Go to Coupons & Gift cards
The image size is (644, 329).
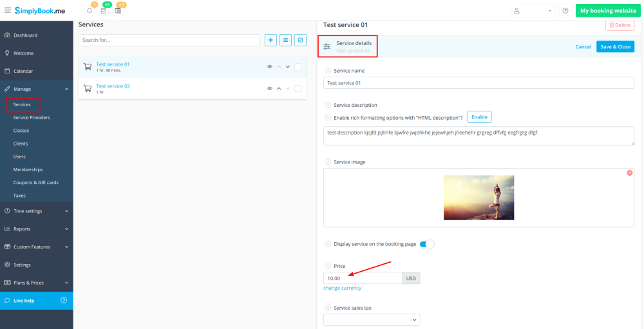35,182
